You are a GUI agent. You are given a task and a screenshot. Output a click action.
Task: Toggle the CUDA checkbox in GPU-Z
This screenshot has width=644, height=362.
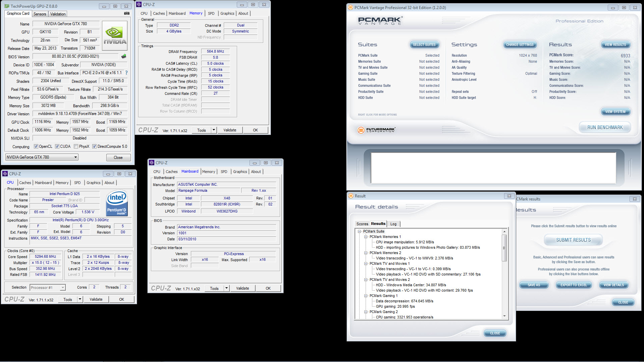[x=57, y=146]
